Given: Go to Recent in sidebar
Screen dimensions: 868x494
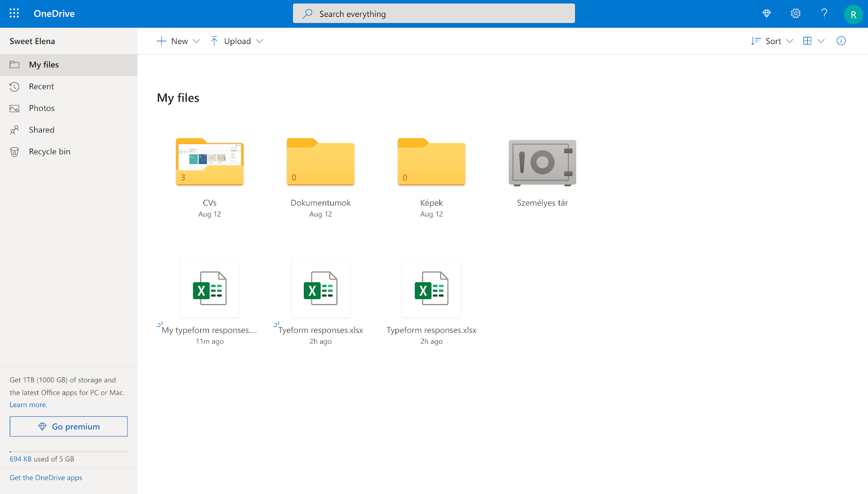Looking at the screenshot, I should tap(69, 87).
